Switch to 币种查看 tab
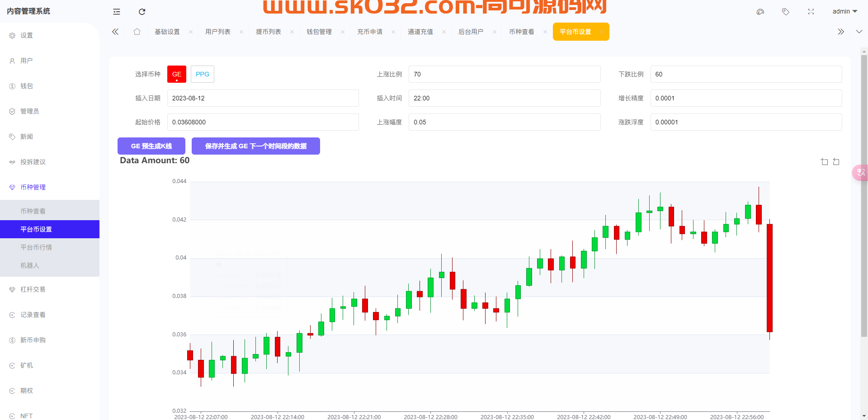 coord(522,32)
